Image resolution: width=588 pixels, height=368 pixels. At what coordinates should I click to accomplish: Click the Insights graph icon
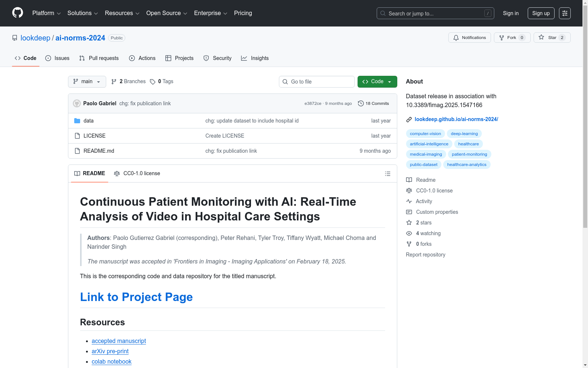tap(244, 58)
